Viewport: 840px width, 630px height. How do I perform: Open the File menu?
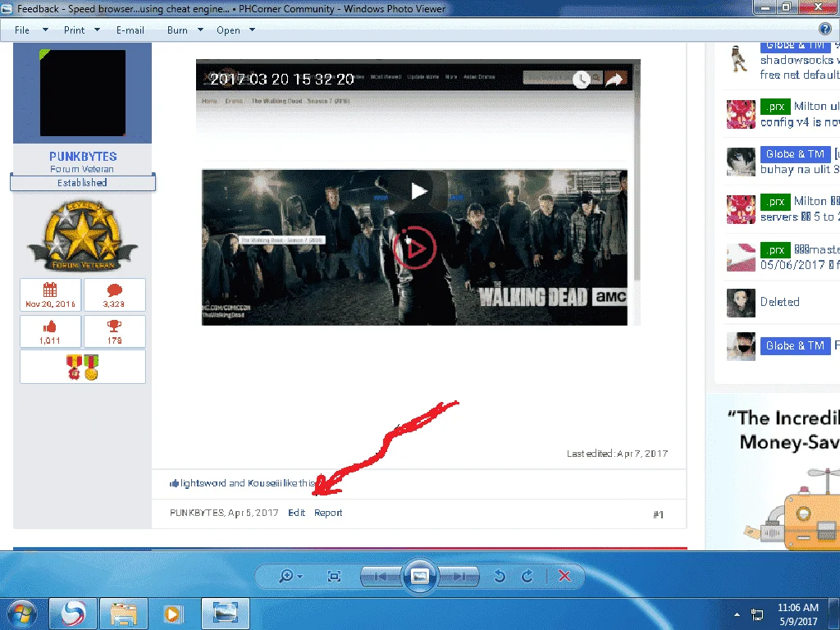pos(22,30)
